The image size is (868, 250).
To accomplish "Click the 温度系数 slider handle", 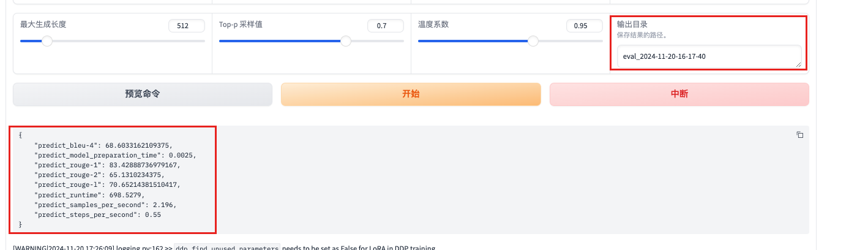I will click(533, 41).
